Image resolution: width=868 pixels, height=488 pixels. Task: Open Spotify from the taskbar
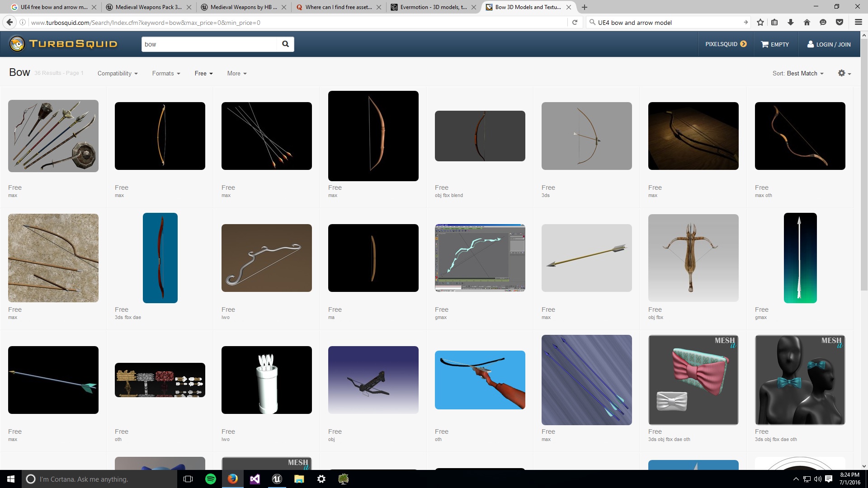pyautogui.click(x=211, y=479)
